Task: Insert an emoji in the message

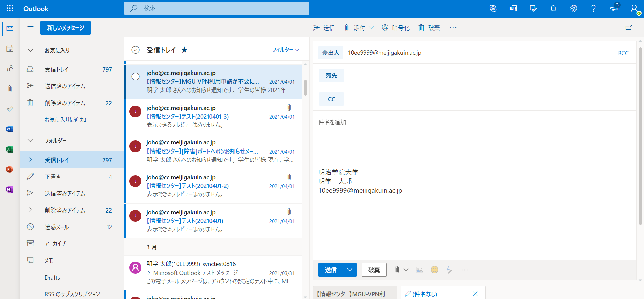Action: coord(434,270)
